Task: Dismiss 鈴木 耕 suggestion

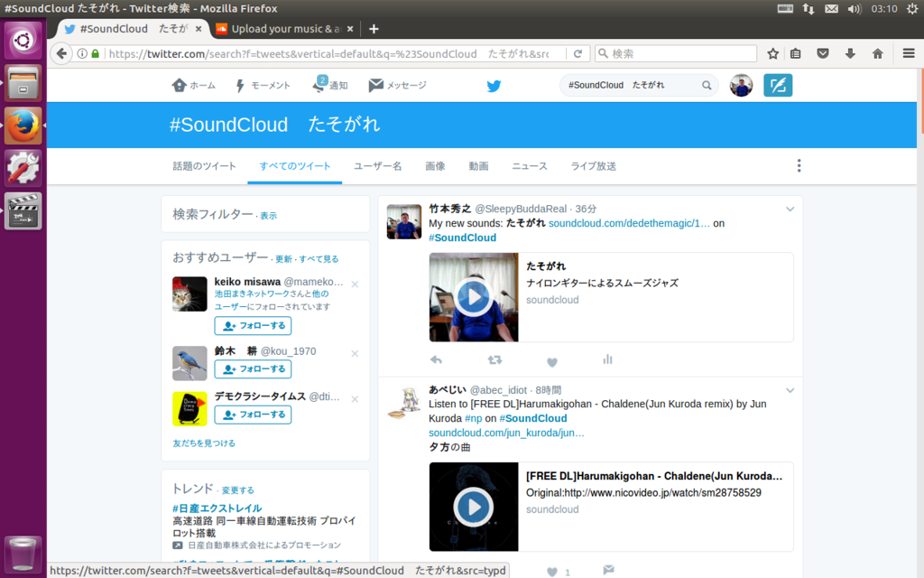Action: coord(355,354)
